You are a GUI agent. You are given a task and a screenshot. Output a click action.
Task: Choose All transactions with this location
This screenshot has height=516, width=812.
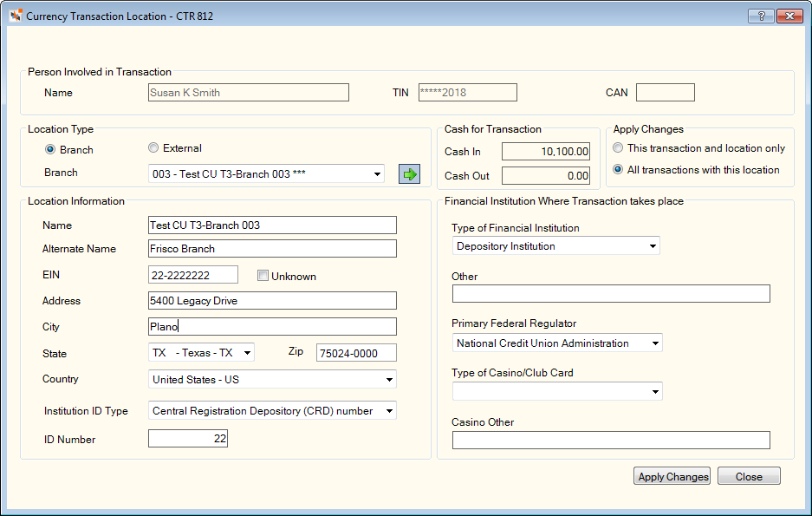tap(618, 169)
